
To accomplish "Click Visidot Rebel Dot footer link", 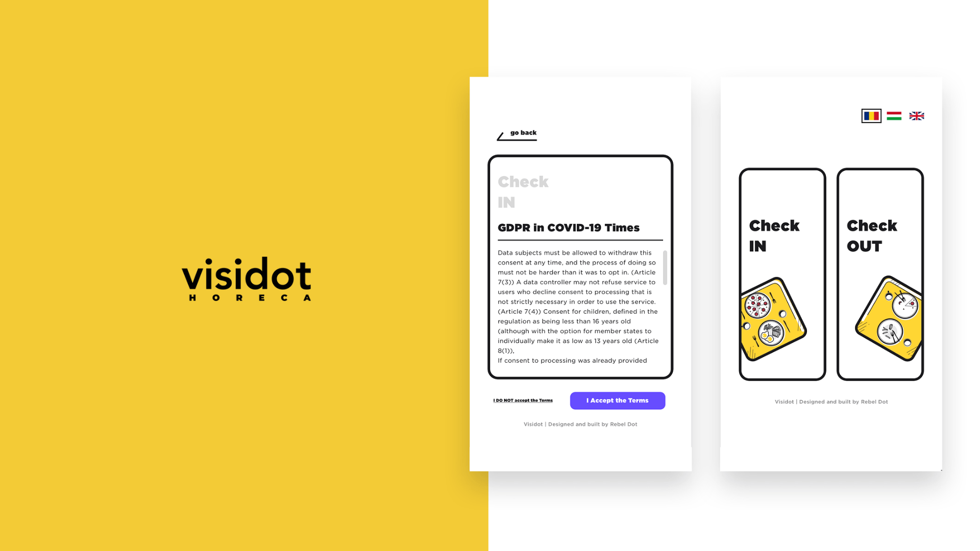I will 580,424.
